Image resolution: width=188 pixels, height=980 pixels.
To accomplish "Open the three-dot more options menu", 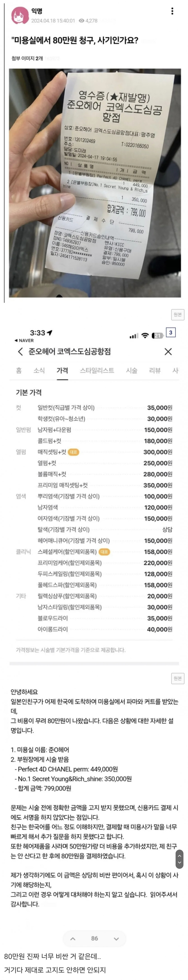I will point(172,11).
